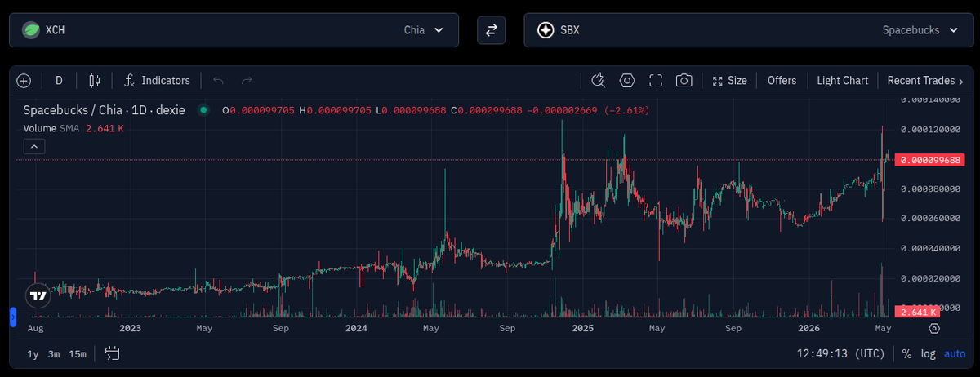Open the Indicators menu
This screenshot has width=980, height=377.
[x=157, y=81]
